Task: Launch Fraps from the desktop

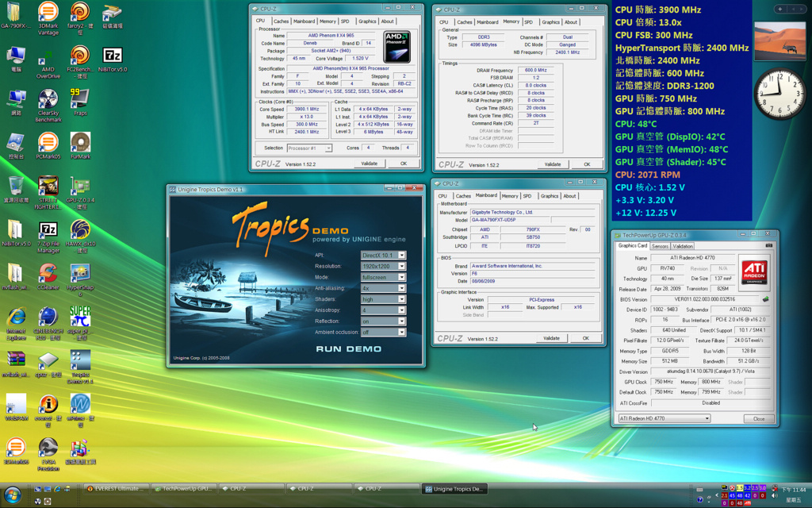Action: [x=80, y=102]
